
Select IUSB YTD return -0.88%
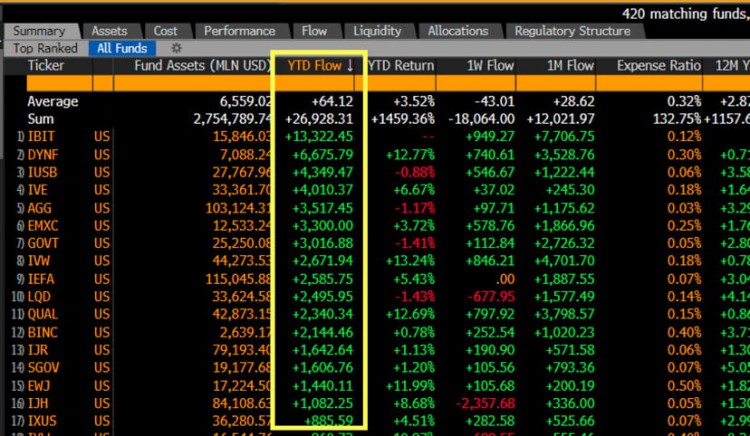pos(414,172)
